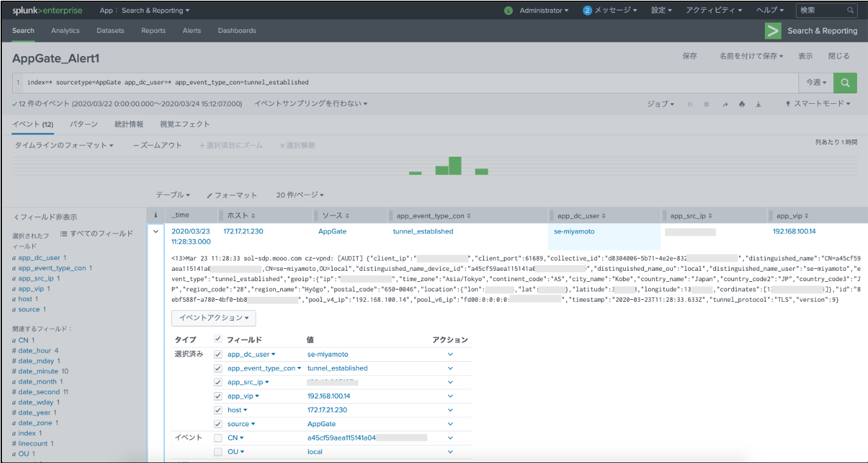
Task: Click the Splunk enterprise logo
Action: [x=48, y=10]
